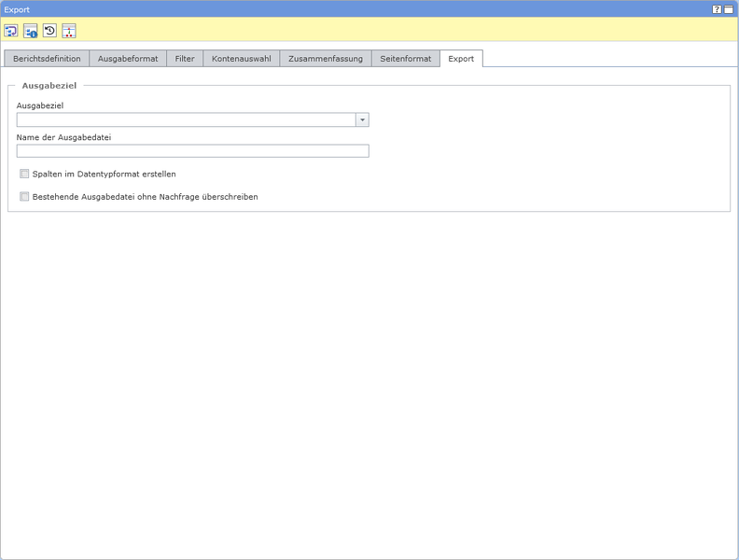
Task: Open the Zusammenfassung tab
Action: [325, 59]
